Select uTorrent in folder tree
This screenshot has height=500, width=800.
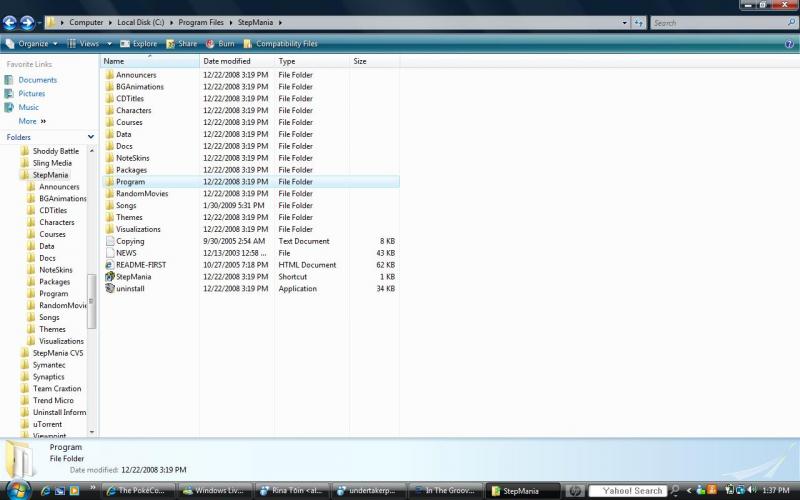tap(47, 424)
